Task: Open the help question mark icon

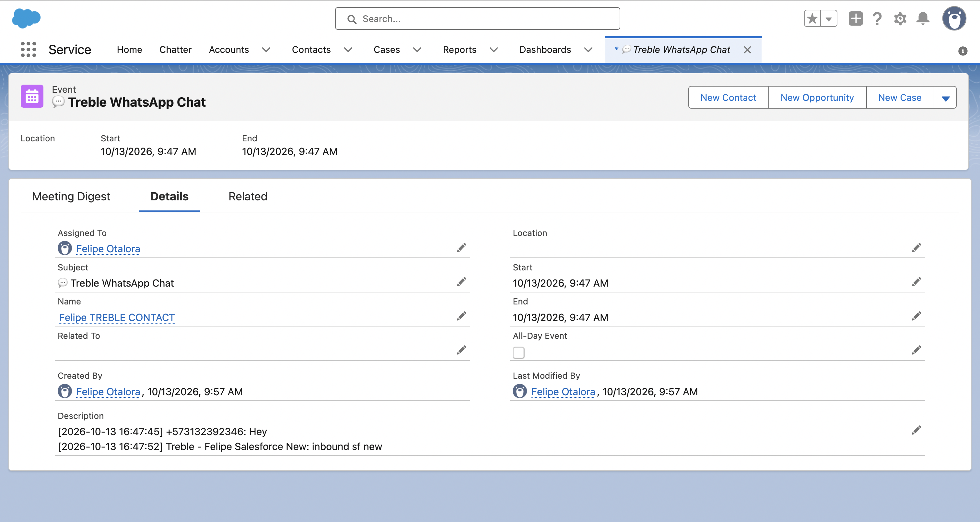Action: (877, 18)
